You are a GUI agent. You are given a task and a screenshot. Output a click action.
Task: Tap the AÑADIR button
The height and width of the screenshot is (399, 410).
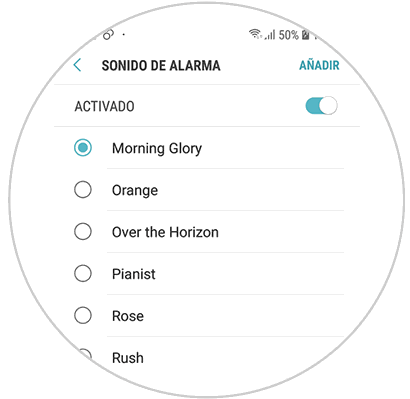(x=319, y=65)
